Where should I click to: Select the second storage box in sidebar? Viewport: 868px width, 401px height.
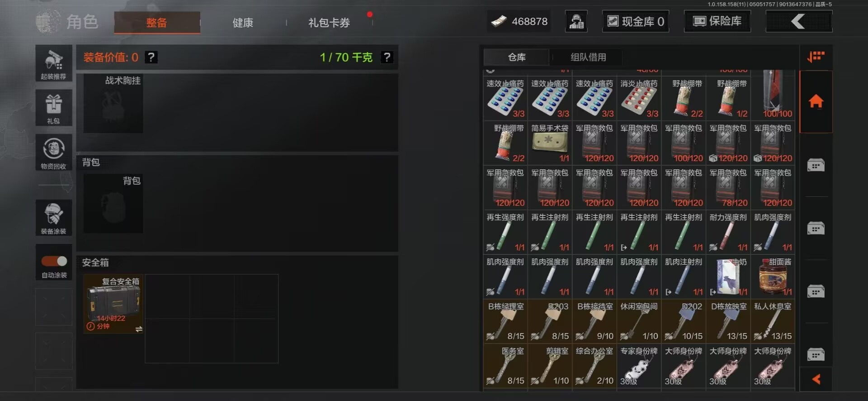(x=816, y=228)
